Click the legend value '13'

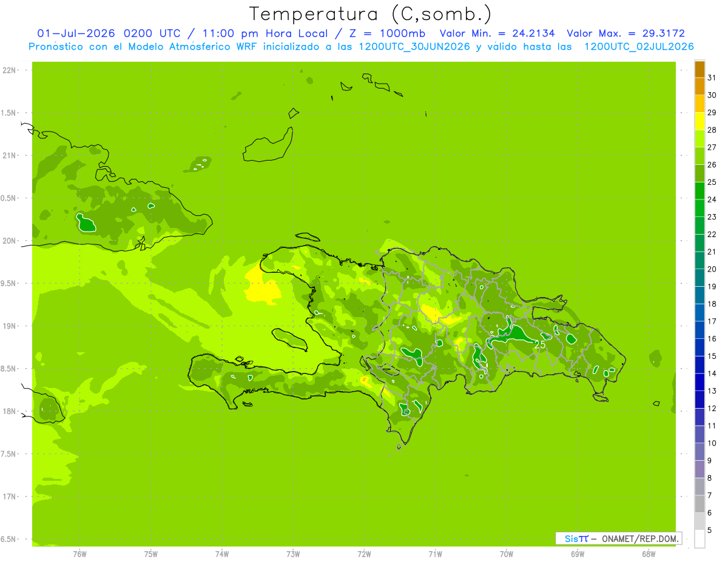[712, 391]
